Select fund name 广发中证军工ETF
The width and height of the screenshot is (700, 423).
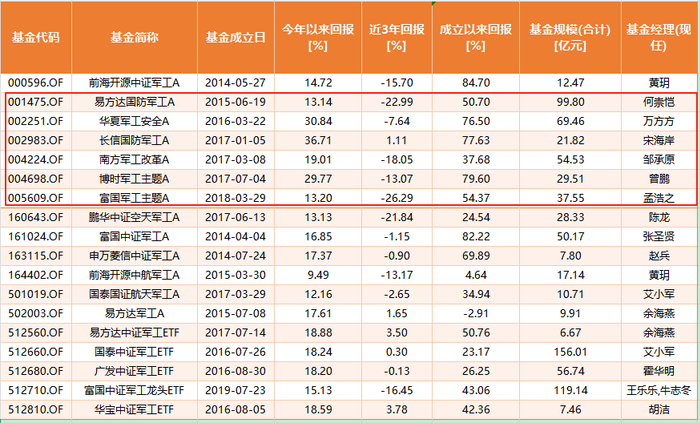point(134,371)
